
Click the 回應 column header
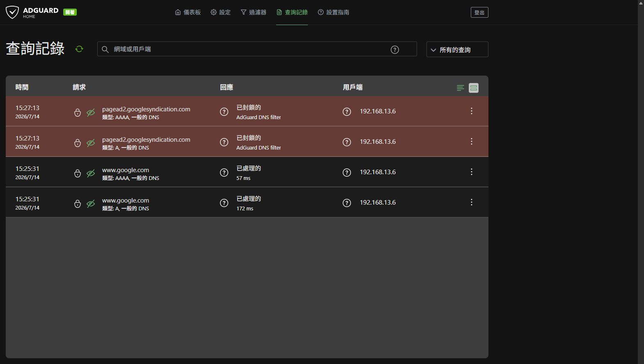pos(227,87)
